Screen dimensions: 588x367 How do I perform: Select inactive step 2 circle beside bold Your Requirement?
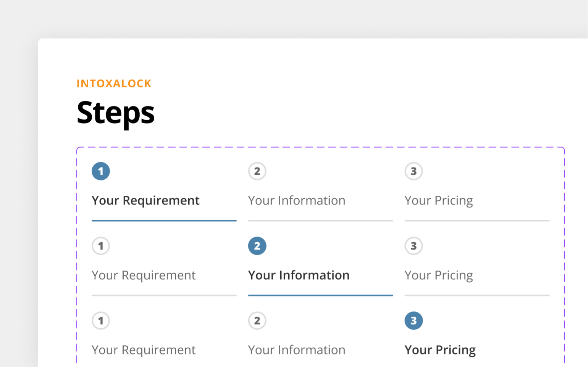(x=257, y=171)
